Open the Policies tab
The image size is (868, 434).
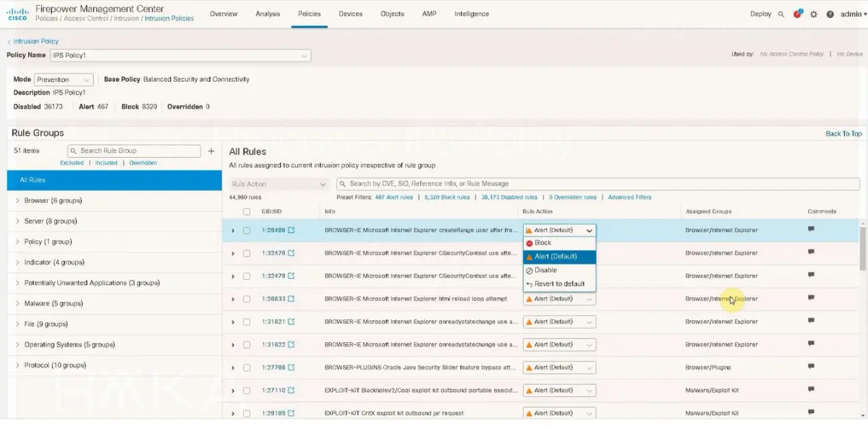coord(309,14)
